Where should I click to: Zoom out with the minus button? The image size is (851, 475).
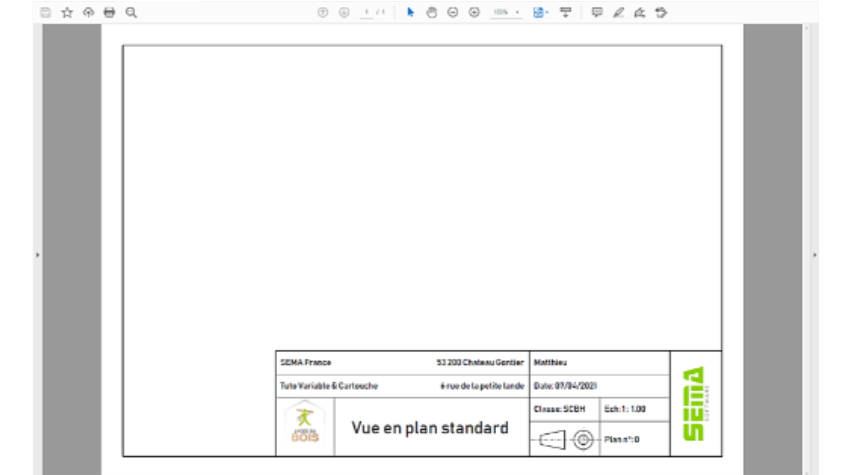coord(452,12)
